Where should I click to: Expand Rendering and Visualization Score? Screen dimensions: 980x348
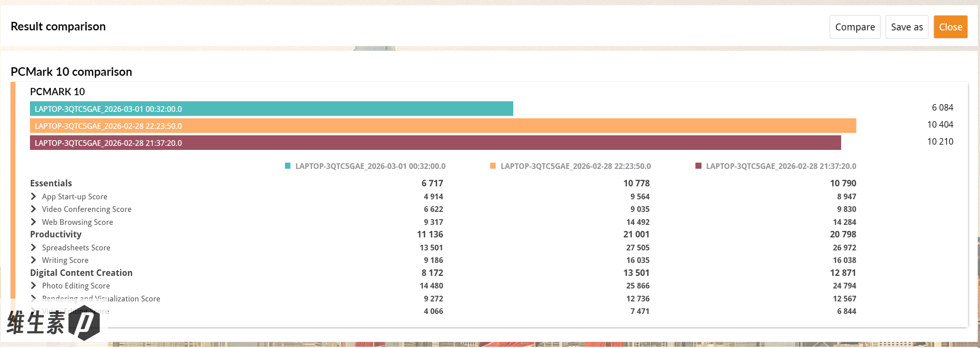34,299
